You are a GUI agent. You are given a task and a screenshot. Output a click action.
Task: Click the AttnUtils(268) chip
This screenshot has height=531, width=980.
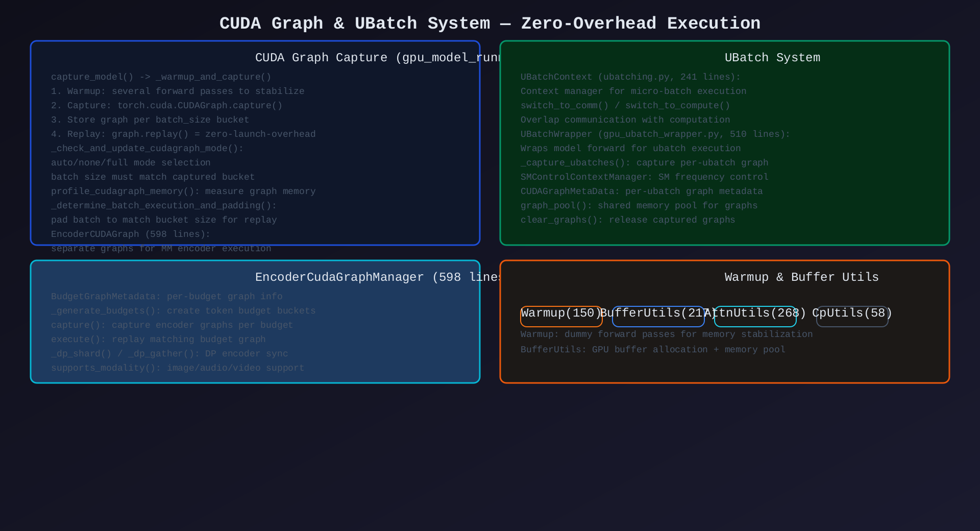(755, 317)
